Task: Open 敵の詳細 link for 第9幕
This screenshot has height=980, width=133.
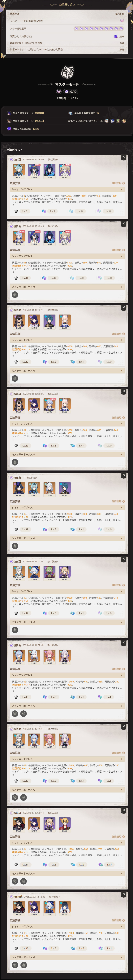Action: point(53,813)
